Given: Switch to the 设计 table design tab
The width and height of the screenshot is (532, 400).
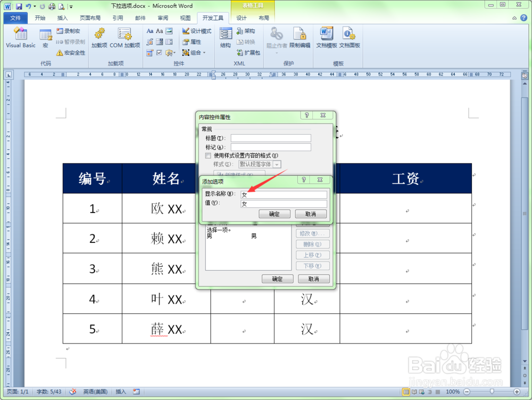Looking at the screenshot, I should point(242,18).
